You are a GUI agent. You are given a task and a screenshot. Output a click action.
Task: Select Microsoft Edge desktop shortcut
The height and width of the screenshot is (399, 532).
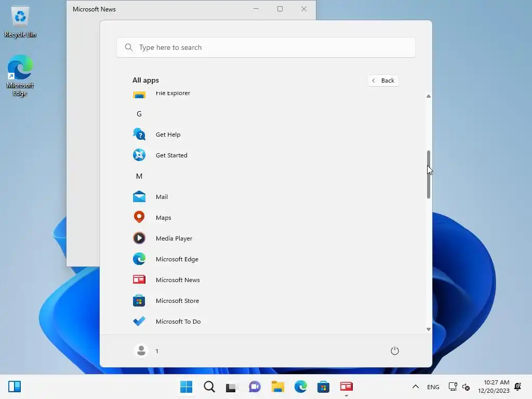(x=20, y=75)
